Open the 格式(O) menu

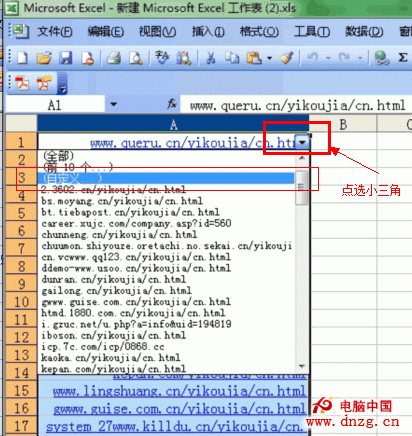click(x=259, y=32)
